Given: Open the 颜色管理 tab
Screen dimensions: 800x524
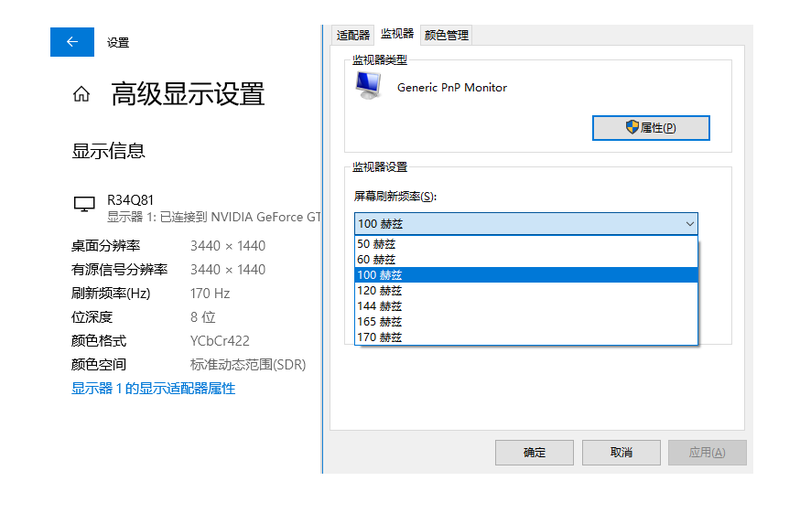Looking at the screenshot, I should 446,35.
